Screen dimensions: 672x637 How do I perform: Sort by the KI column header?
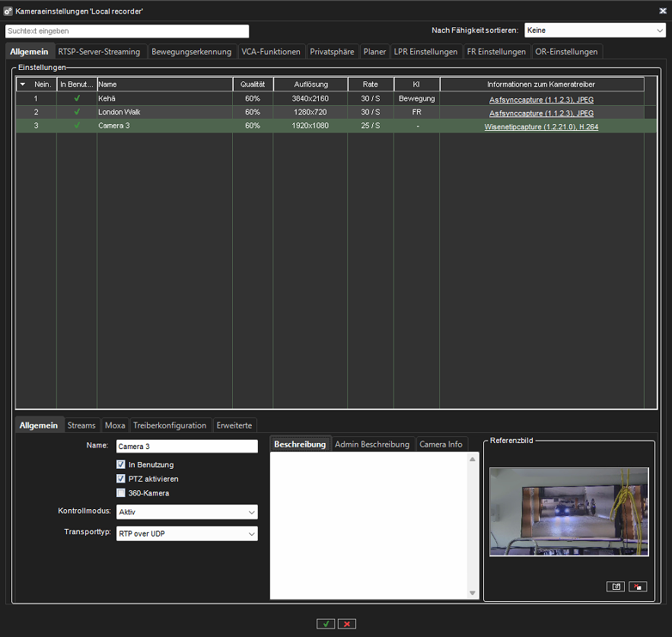(x=416, y=84)
